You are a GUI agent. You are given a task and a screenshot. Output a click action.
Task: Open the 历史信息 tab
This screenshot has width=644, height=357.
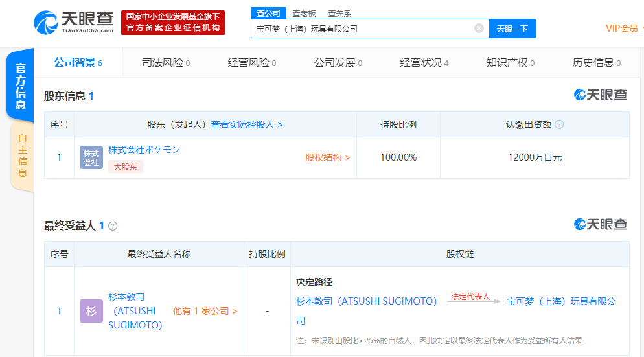pyautogui.click(x=596, y=62)
